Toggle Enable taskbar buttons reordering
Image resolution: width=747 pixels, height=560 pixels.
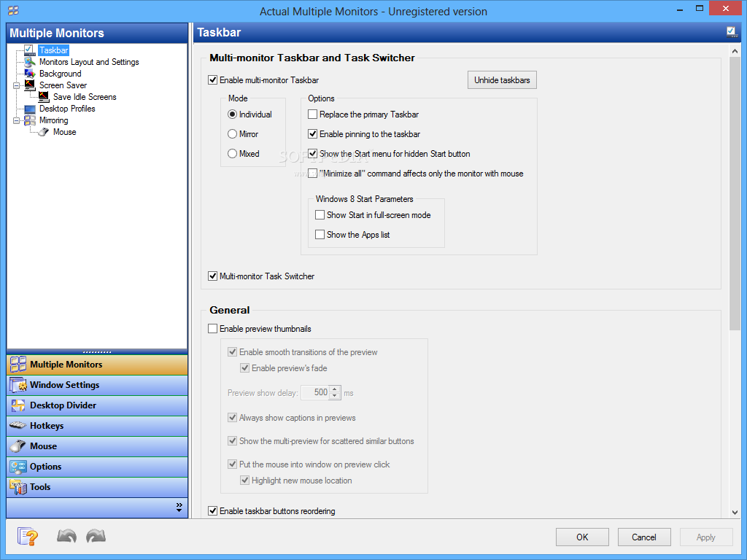tap(213, 511)
